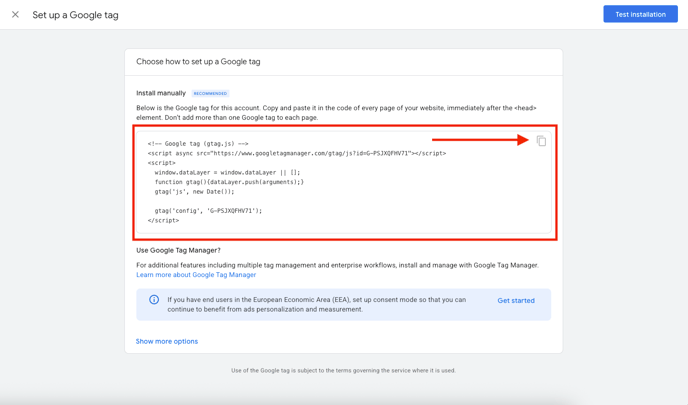This screenshot has width=688, height=405.
Task: Click the function gtag() code line
Action: (229, 182)
